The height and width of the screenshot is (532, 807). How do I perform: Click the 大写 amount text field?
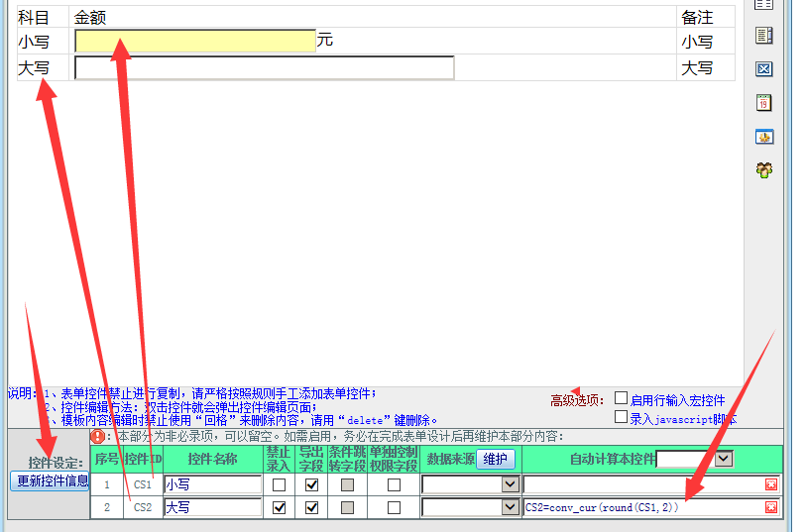264,67
